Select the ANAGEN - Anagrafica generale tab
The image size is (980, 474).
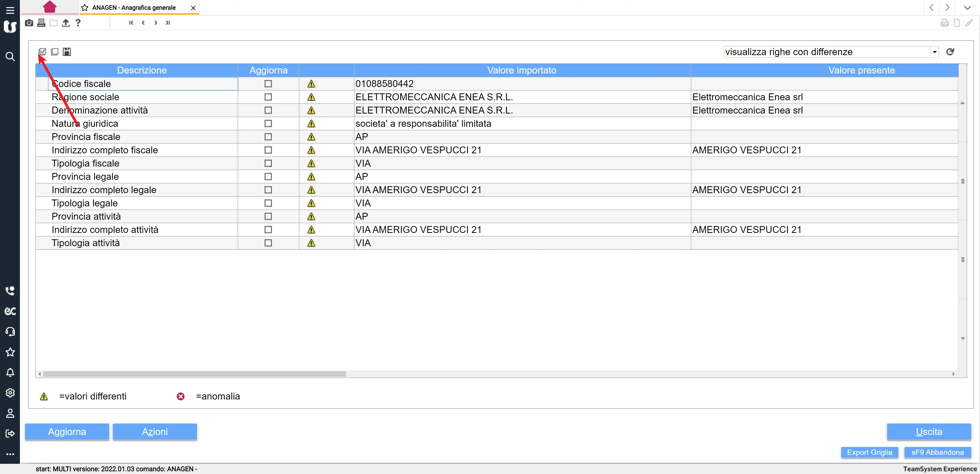pos(134,8)
